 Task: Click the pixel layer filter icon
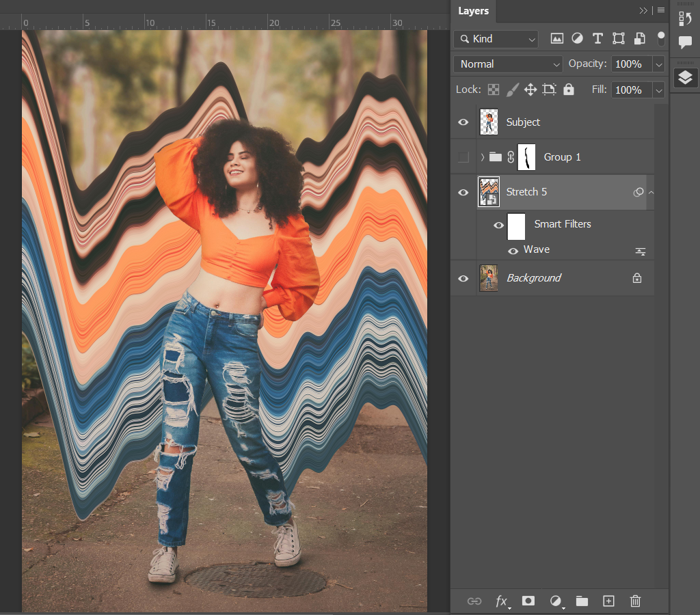557,39
